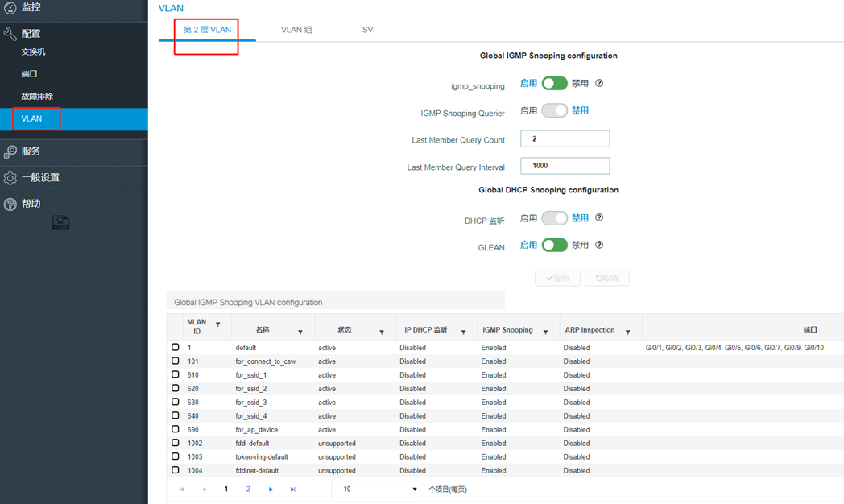
Task: Click the port list Gi0/1 through Gi0/10
Action: [x=734, y=348]
